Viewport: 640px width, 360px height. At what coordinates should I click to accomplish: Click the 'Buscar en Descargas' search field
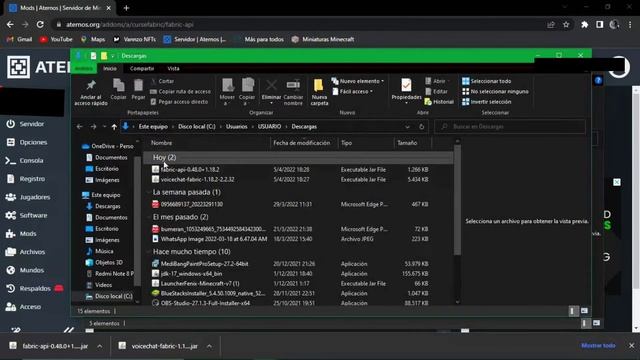coord(510,127)
